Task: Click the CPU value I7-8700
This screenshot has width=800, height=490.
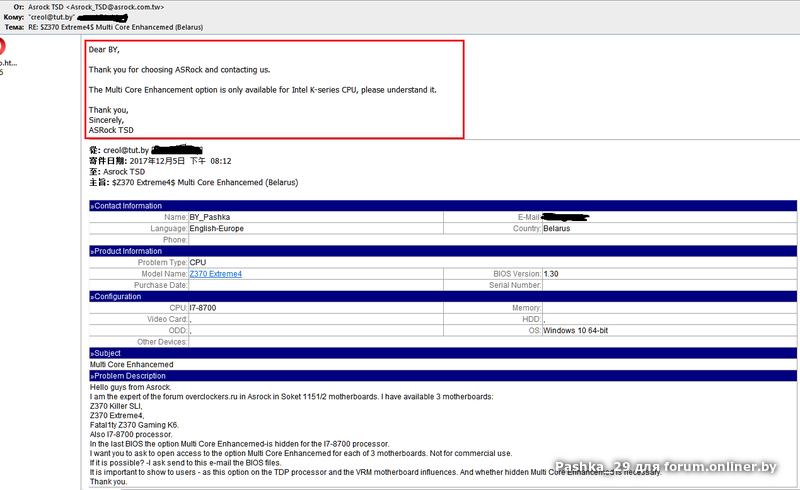Action: point(203,308)
